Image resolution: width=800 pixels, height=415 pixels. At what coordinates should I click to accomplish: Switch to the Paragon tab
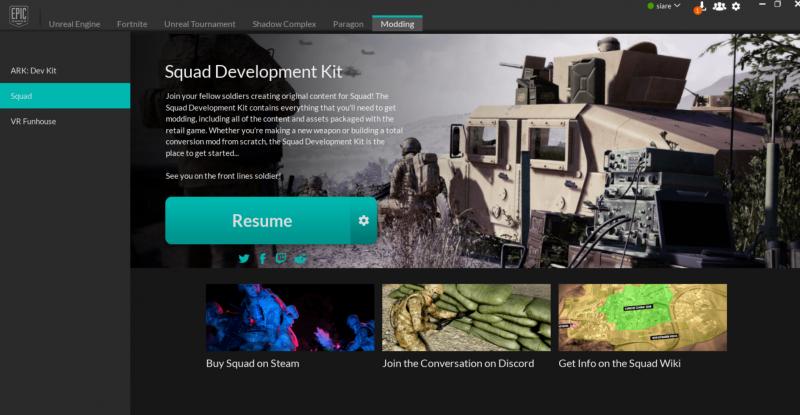pyautogui.click(x=348, y=24)
